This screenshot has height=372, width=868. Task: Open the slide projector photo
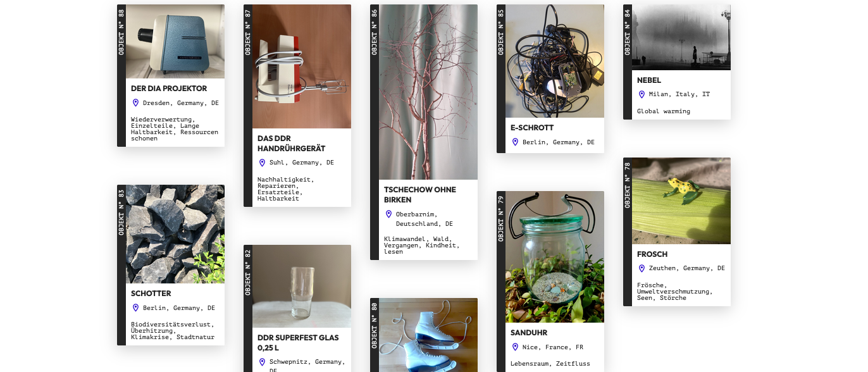coord(175,41)
